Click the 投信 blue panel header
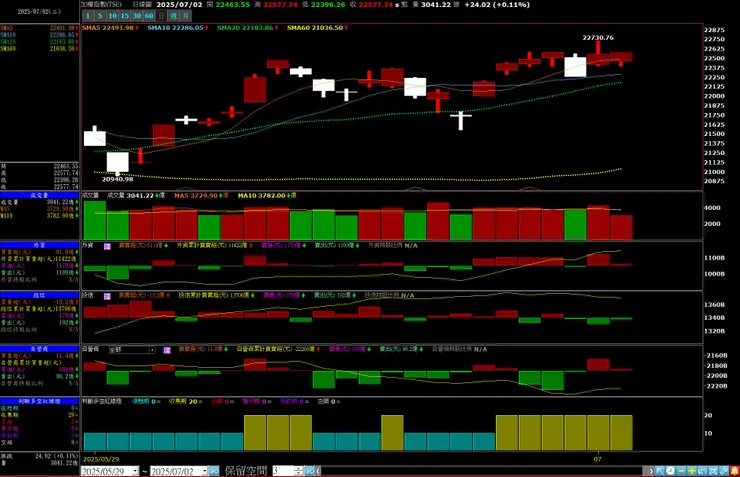 point(39,295)
